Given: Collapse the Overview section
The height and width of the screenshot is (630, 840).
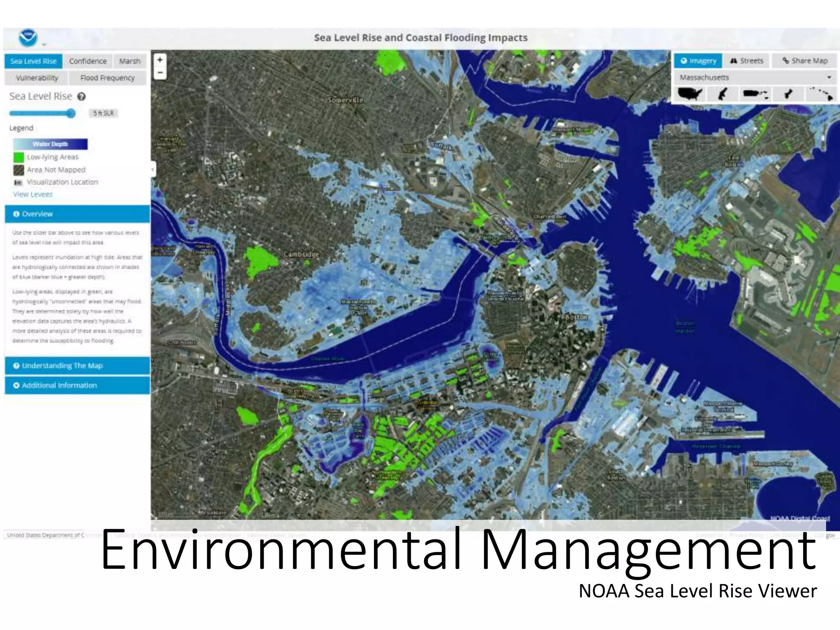Looking at the screenshot, I should 77,214.
